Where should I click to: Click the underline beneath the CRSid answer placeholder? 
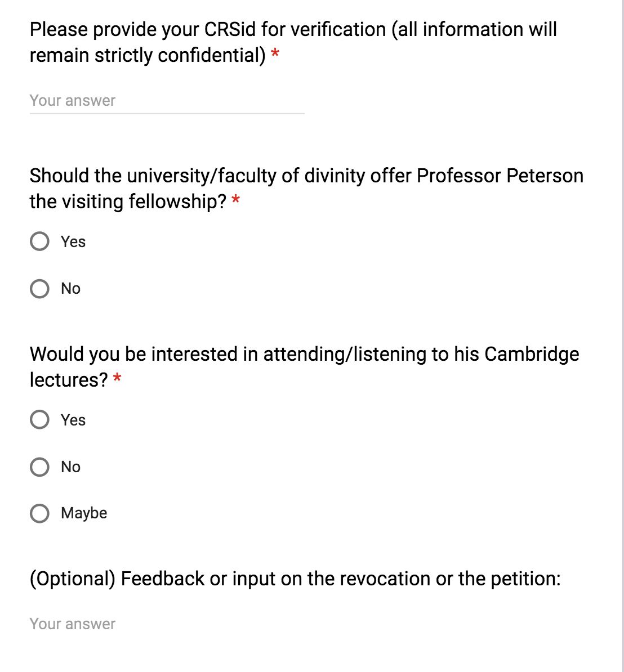coord(167,114)
